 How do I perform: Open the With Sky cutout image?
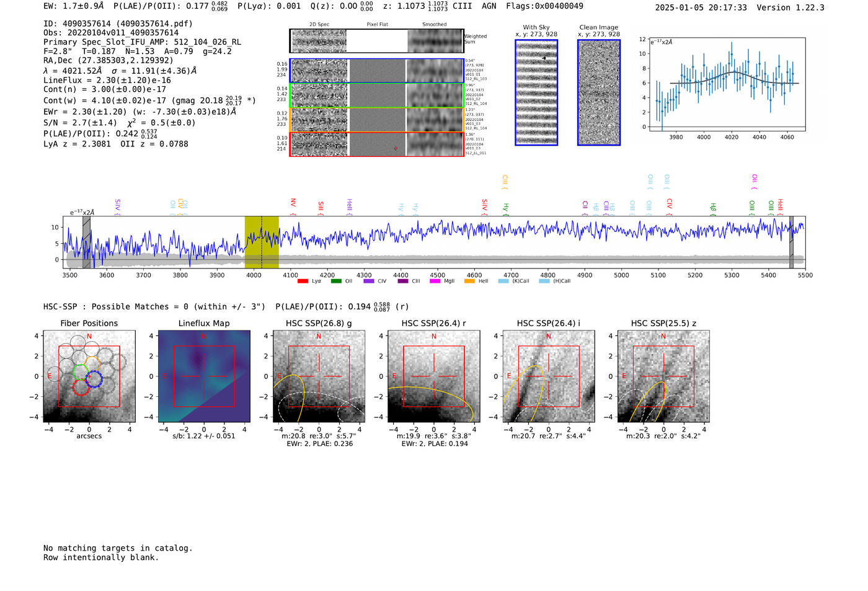536,92
